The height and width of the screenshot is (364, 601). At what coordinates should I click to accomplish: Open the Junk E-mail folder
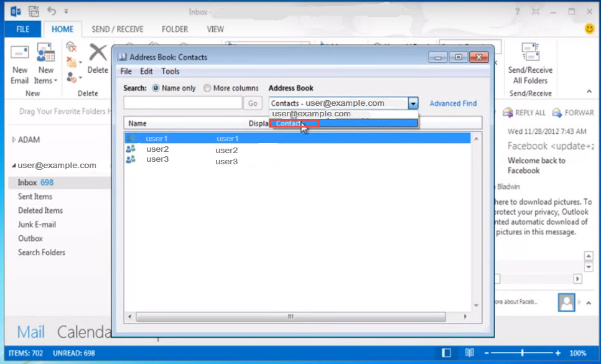37,225
